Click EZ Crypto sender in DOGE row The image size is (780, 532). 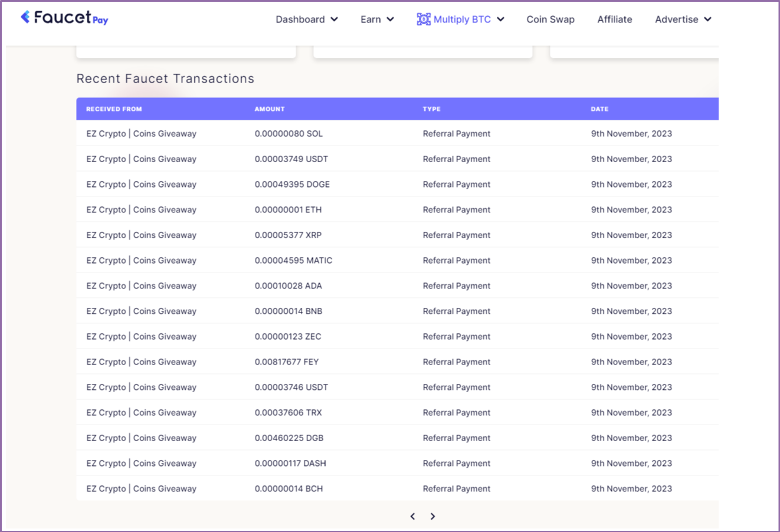point(141,185)
